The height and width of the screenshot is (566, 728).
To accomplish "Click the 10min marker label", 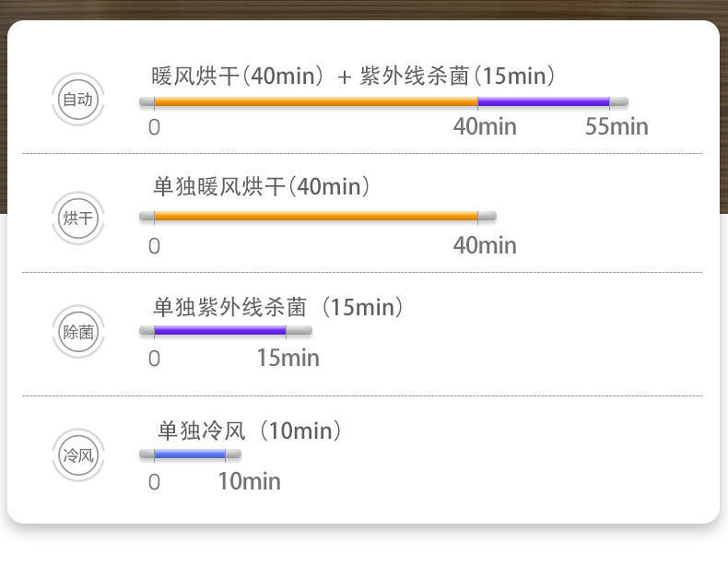I will pyautogui.click(x=249, y=481).
